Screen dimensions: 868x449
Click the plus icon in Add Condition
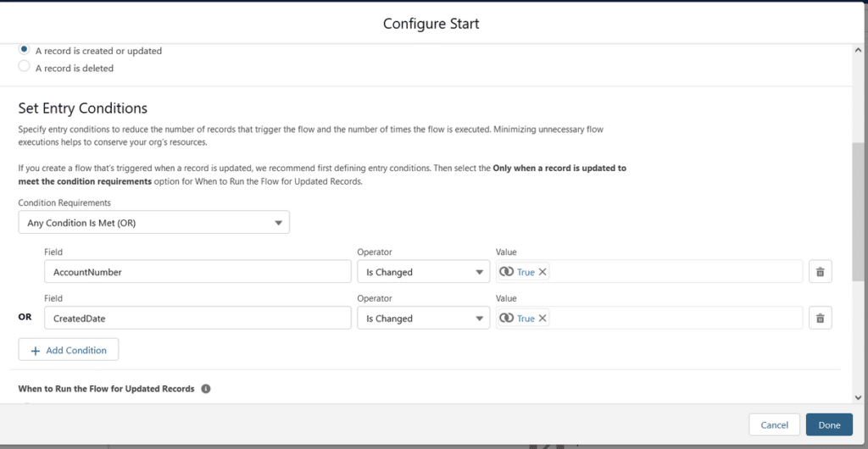pyautogui.click(x=36, y=351)
